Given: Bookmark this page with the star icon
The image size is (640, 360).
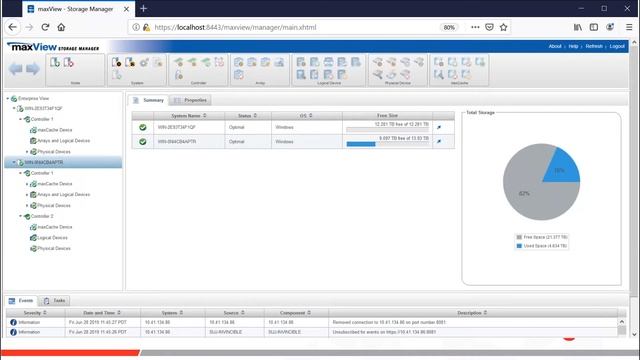Looking at the screenshot, I should pyautogui.click(x=503, y=27).
